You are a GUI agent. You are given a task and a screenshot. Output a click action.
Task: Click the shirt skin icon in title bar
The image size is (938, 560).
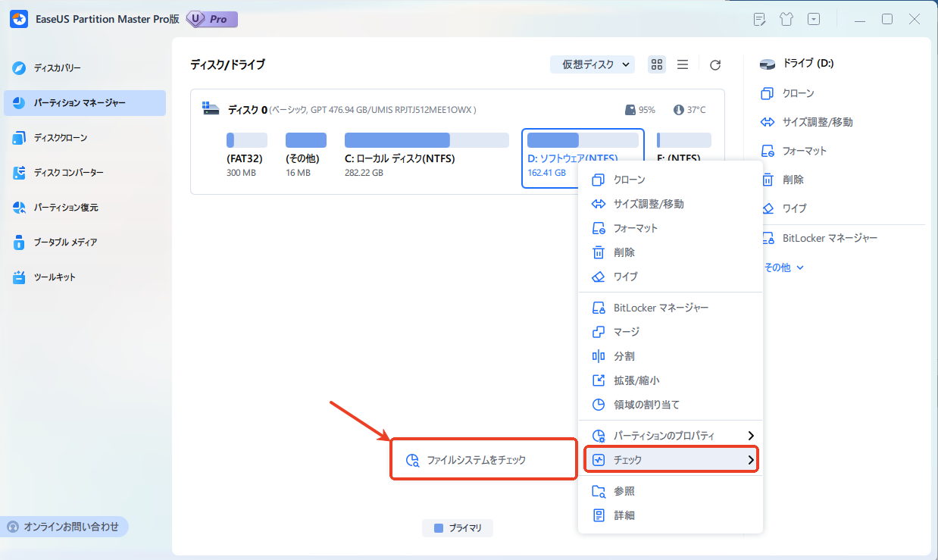(786, 20)
